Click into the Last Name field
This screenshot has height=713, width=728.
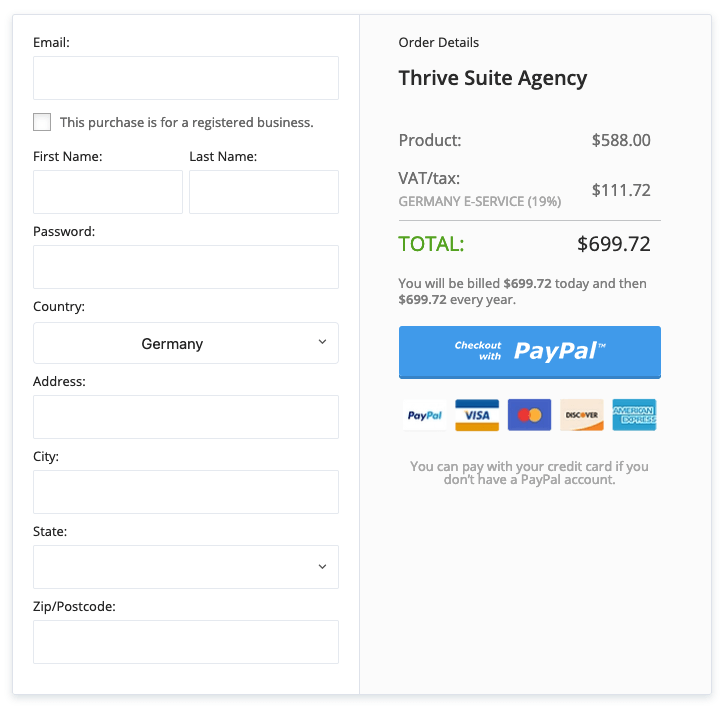pyautogui.click(x=263, y=192)
